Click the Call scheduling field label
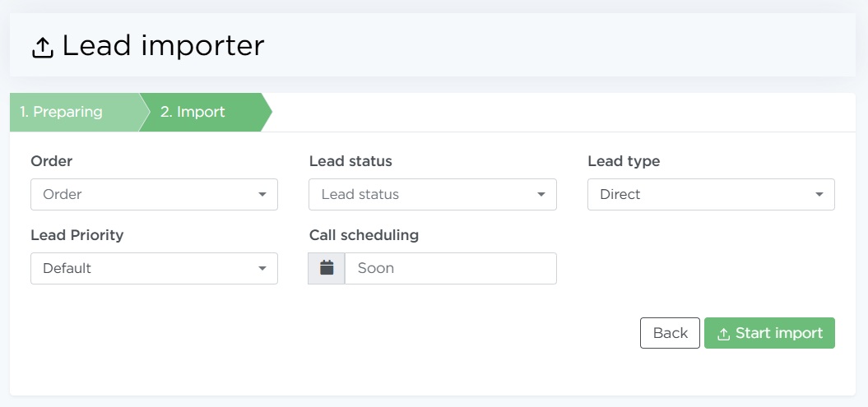 [364, 235]
